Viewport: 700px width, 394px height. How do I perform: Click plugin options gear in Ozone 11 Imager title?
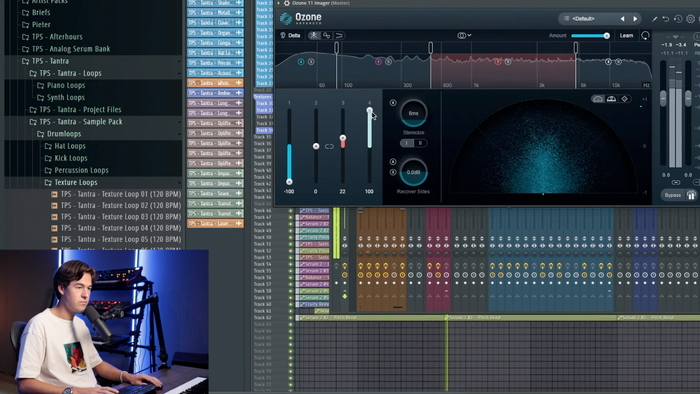[x=287, y=3]
